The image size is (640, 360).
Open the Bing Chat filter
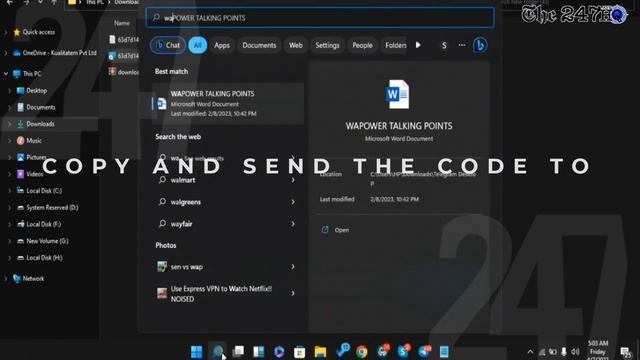(x=168, y=45)
